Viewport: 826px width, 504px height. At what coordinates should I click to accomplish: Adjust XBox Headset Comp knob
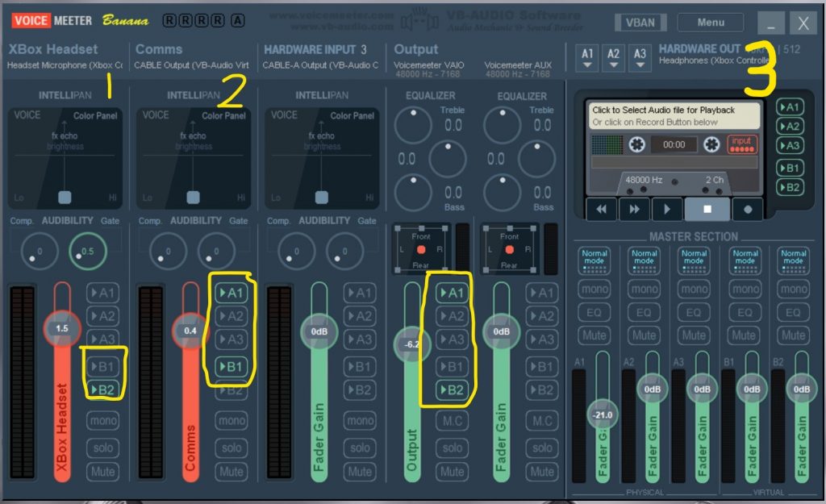coord(40,252)
